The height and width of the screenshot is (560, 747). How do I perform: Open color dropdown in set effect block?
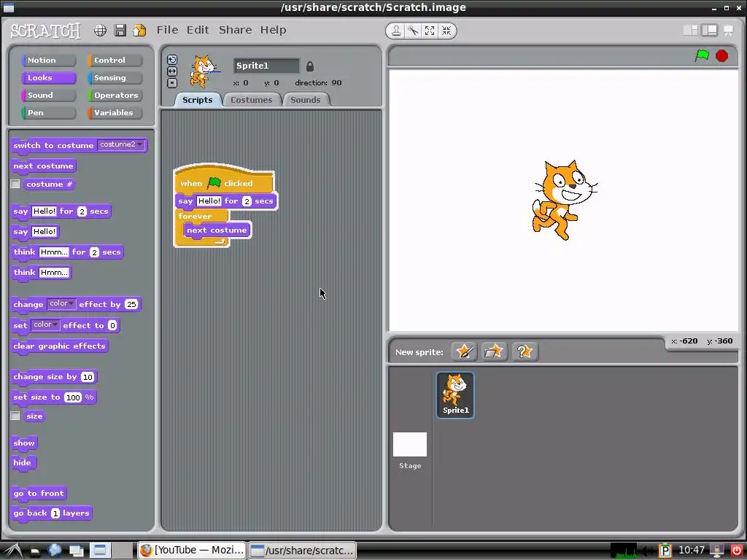45,324
